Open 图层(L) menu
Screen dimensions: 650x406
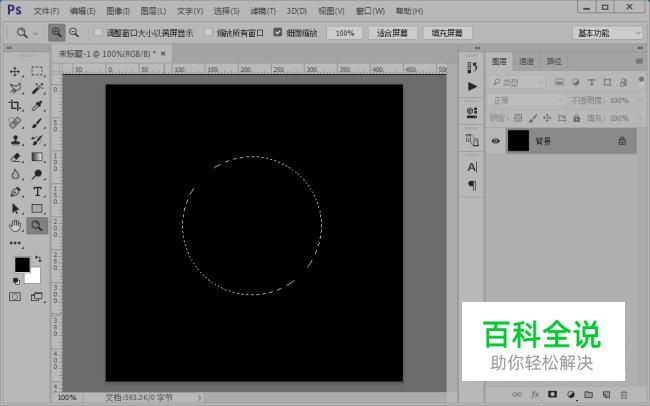(153, 11)
